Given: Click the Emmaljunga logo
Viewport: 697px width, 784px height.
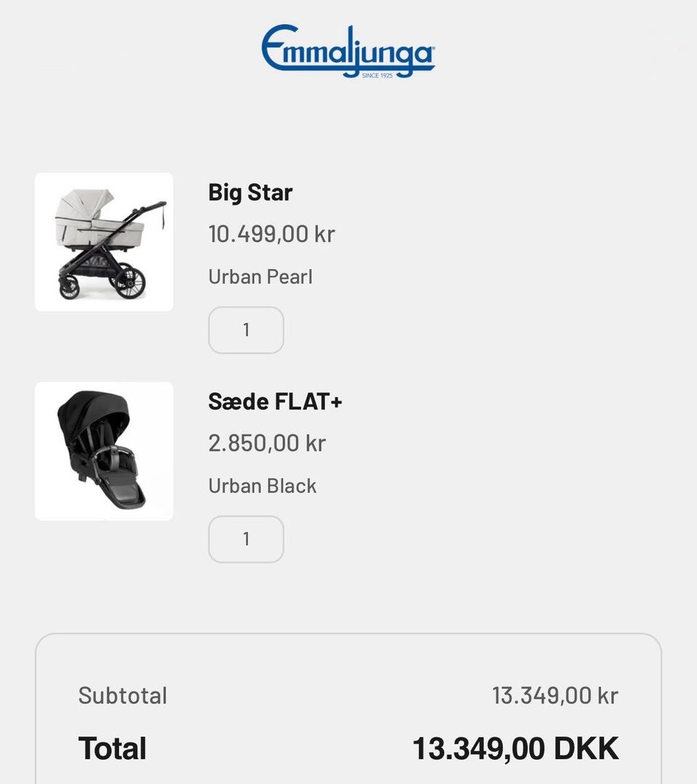Looking at the screenshot, I should 348,49.
